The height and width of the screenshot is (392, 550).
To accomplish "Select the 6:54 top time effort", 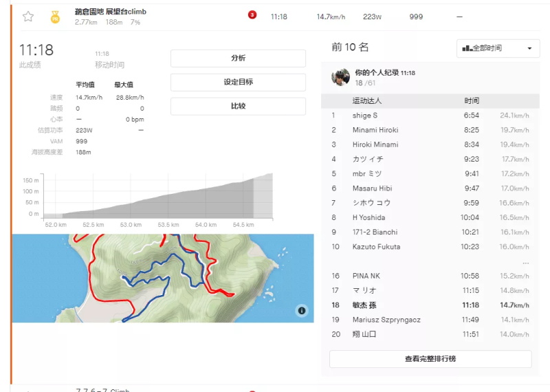I will point(471,116).
